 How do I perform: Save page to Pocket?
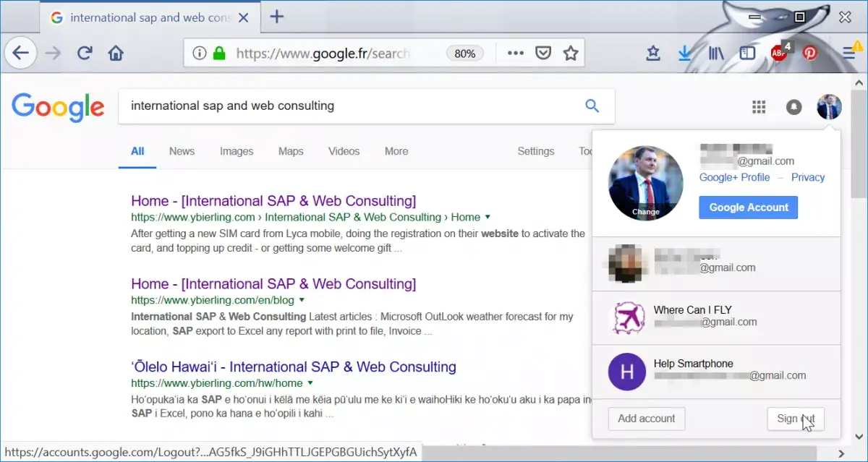543,53
